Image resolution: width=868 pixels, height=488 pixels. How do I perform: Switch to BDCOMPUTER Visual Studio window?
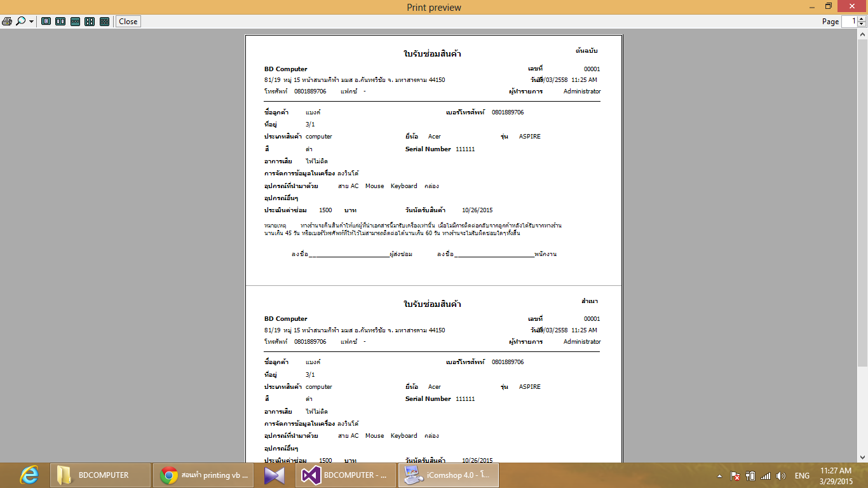[345, 475]
